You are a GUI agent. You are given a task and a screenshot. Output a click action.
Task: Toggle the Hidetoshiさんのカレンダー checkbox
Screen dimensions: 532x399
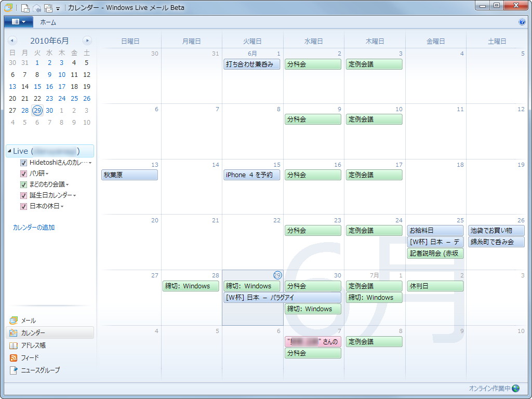click(x=23, y=163)
